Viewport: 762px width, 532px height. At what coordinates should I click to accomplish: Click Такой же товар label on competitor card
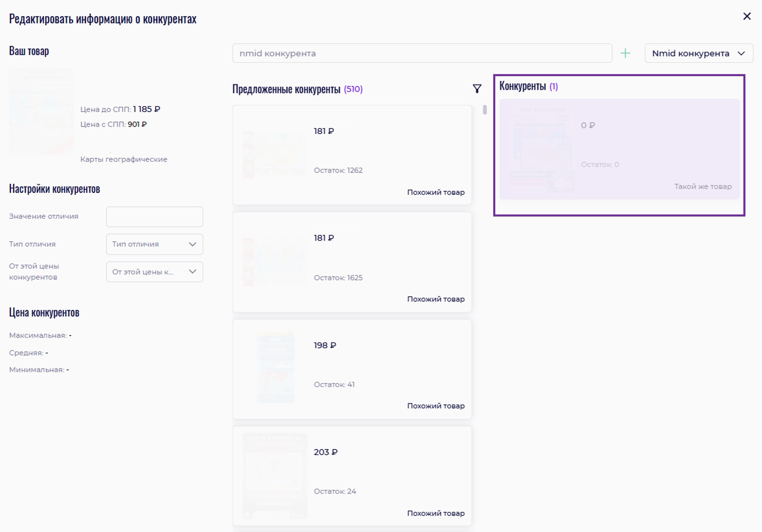703,186
